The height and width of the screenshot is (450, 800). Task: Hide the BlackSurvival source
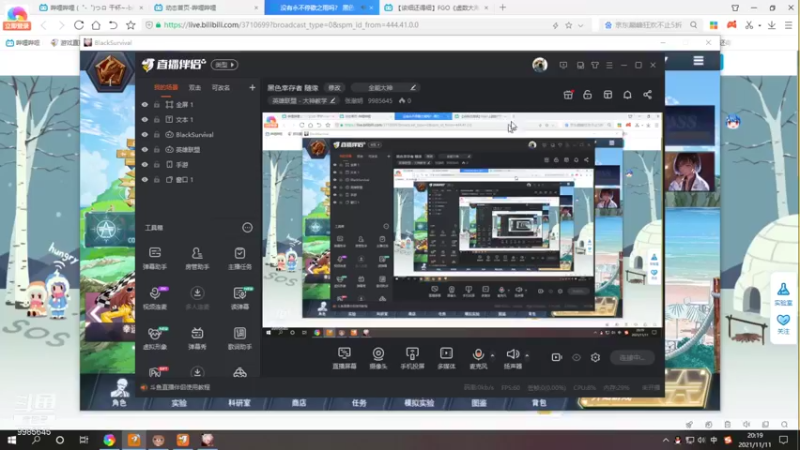(x=145, y=135)
